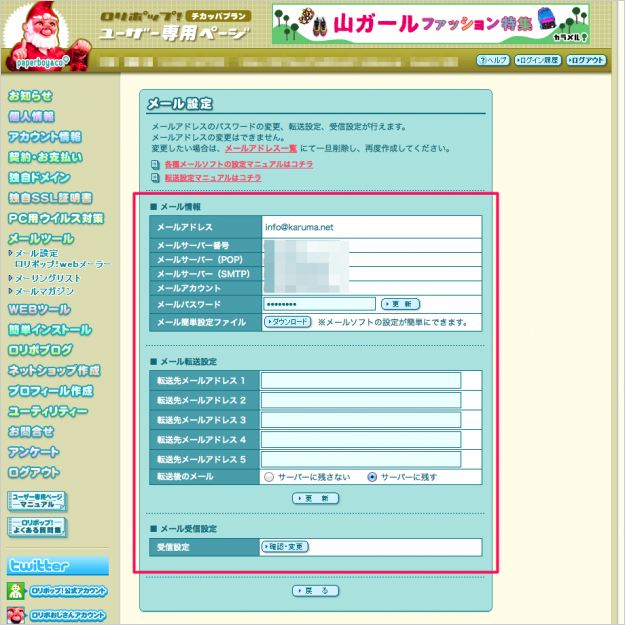Viewport: 625px width, 625px height.
Task: Open the ヘルプ help button
Action: (493, 60)
